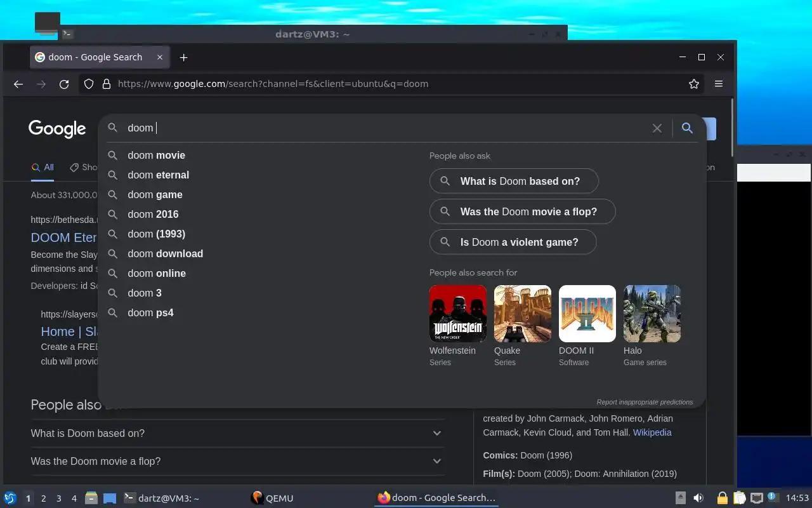Choose the 'doom movie' suggestion
The height and width of the screenshot is (508, 812).
pyautogui.click(x=156, y=156)
